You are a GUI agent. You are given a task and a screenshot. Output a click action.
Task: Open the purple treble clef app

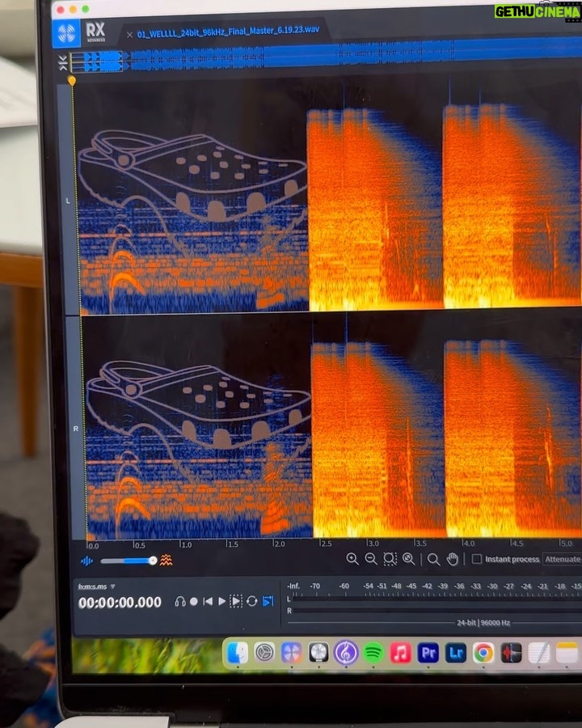pyautogui.click(x=346, y=653)
